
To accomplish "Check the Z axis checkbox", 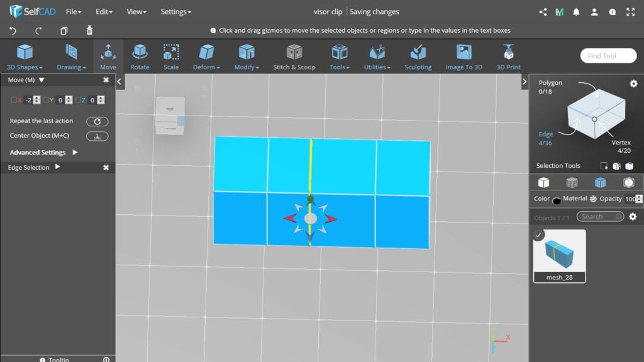I will click(x=78, y=100).
